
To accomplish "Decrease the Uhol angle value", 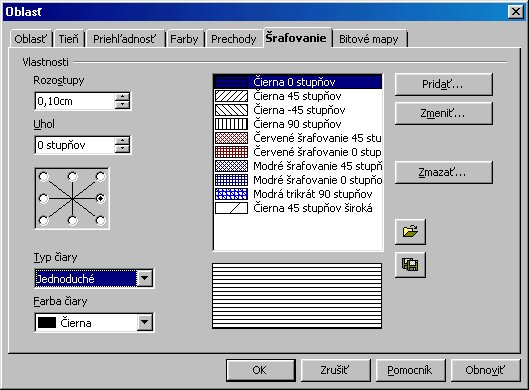I will (122, 149).
